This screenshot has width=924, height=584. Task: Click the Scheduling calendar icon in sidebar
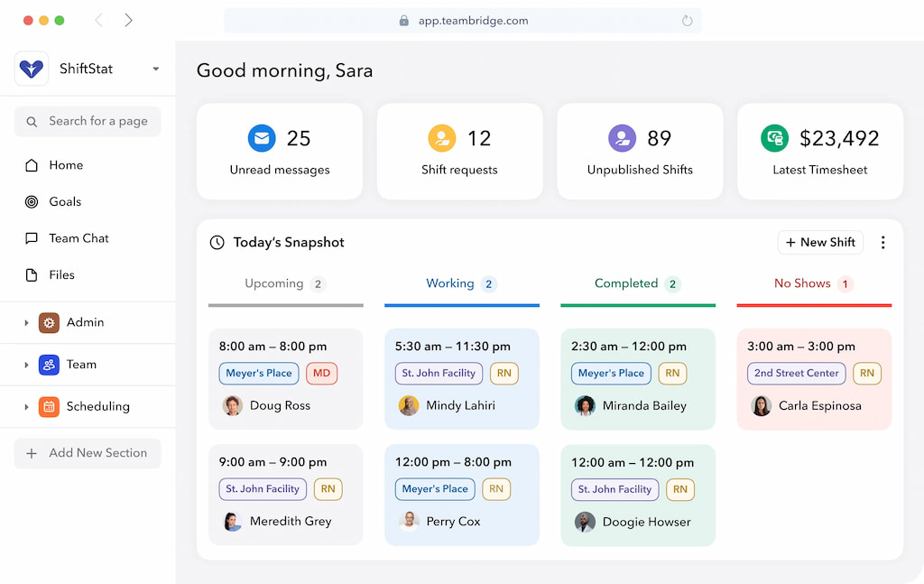pos(48,406)
